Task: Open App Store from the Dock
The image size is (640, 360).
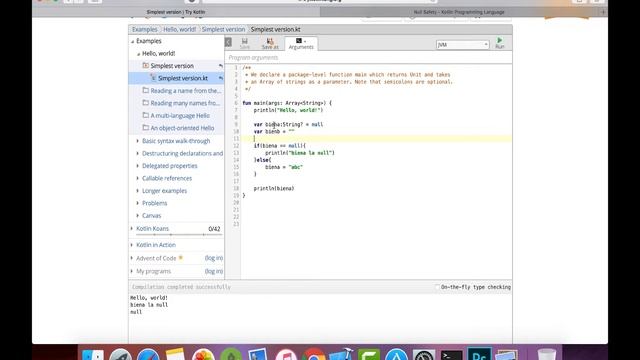Action: click(x=396, y=355)
